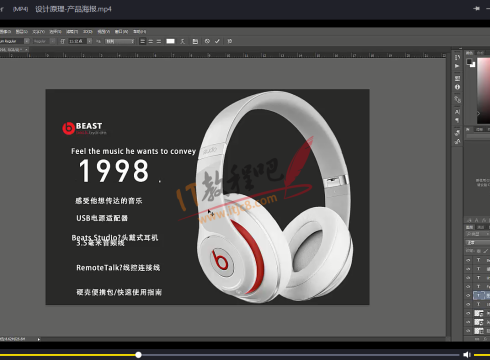Toggle the Character and Paragraph panels icon

point(195,41)
